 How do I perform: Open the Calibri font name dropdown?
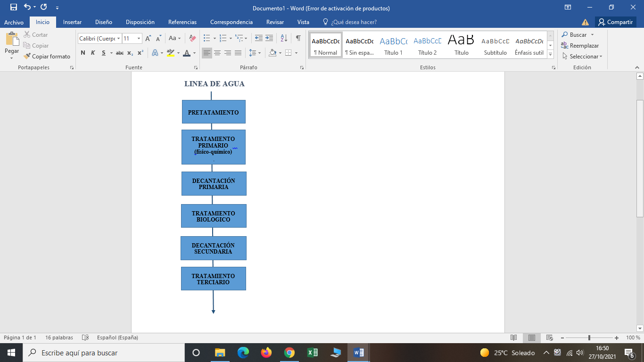(x=118, y=39)
